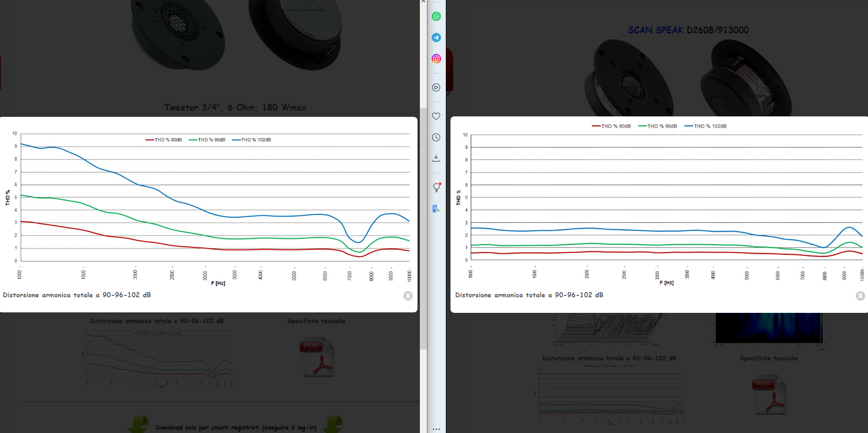868x433 pixels.
Task: Click left chart legend 'THD % 102dB'
Action: [252, 140]
